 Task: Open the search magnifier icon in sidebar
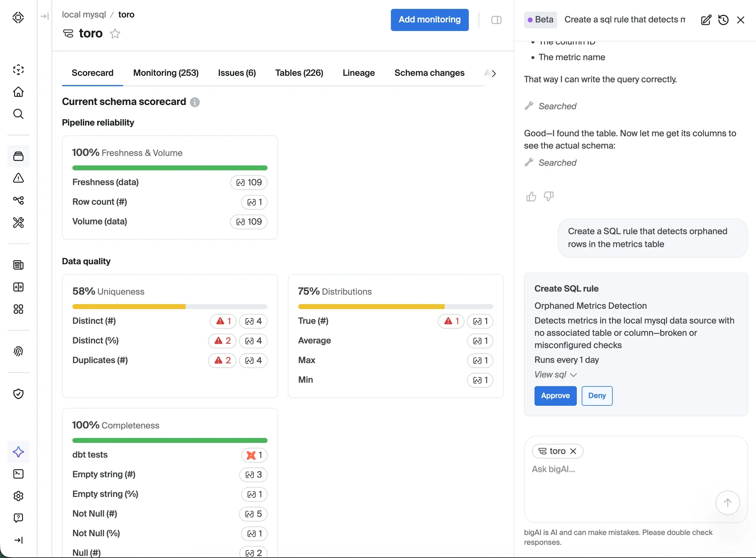click(18, 114)
